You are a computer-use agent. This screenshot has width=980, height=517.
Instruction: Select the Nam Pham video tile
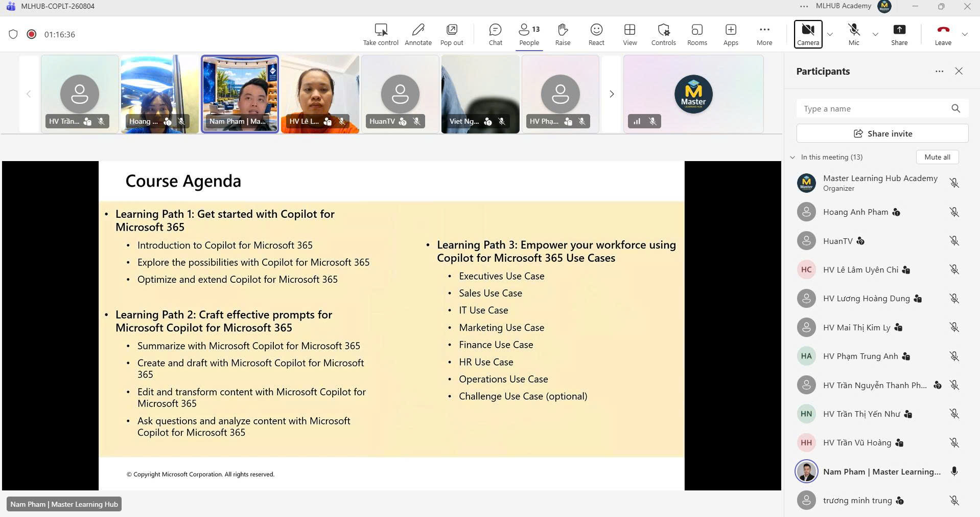point(240,94)
